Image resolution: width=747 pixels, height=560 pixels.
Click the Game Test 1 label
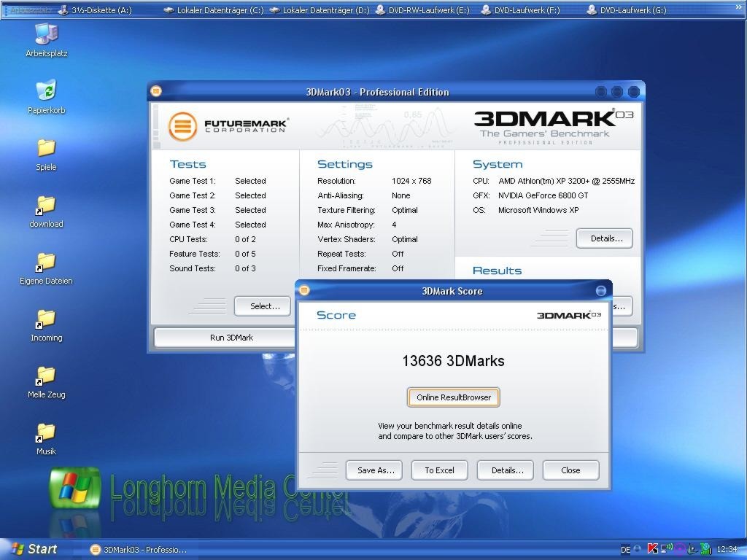tap(193, 181)
